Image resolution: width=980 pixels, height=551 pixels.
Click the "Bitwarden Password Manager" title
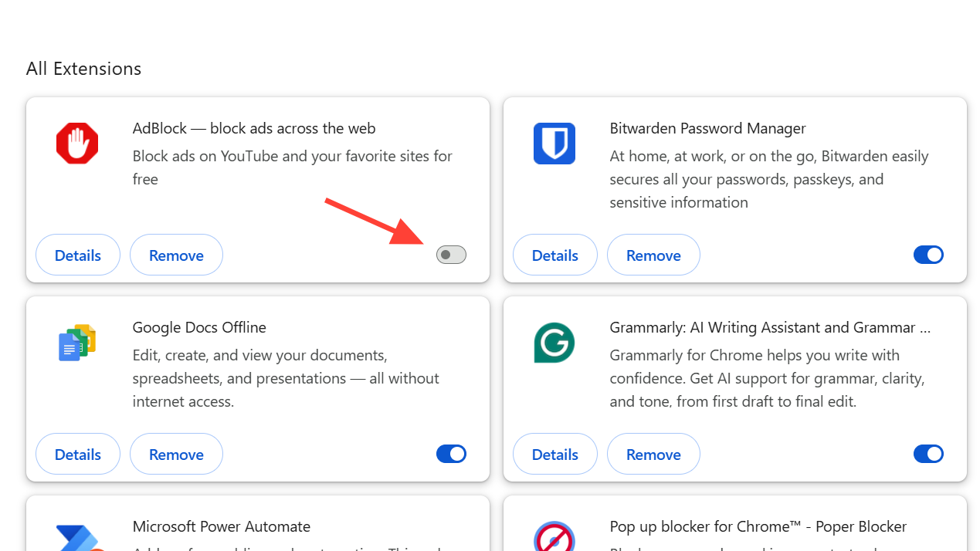tap(707, 128)
